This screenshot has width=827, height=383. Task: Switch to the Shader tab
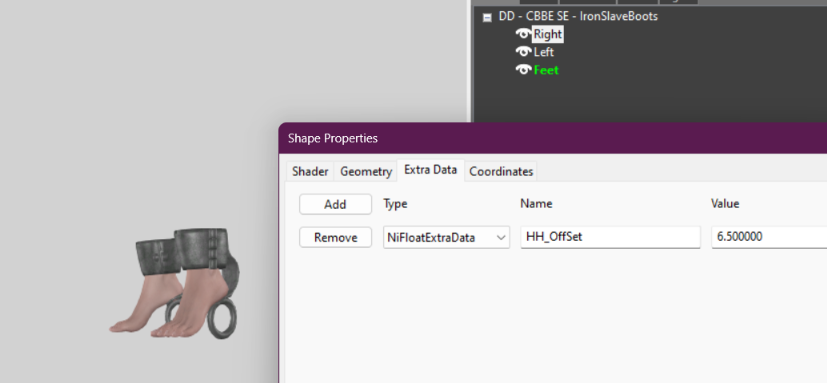pos(310,171)
